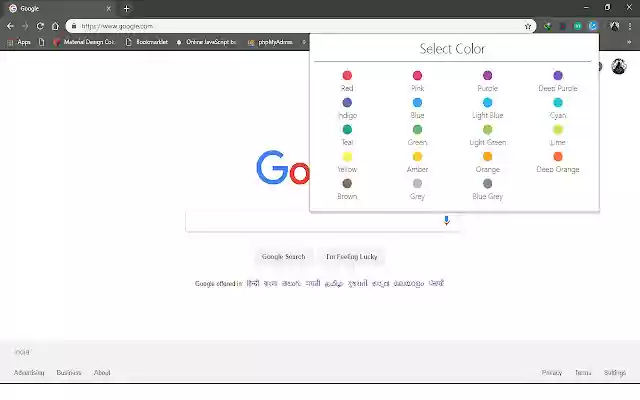Open the Chrome three-dot menu
640x400 pixels.
[x=630, y=26]
